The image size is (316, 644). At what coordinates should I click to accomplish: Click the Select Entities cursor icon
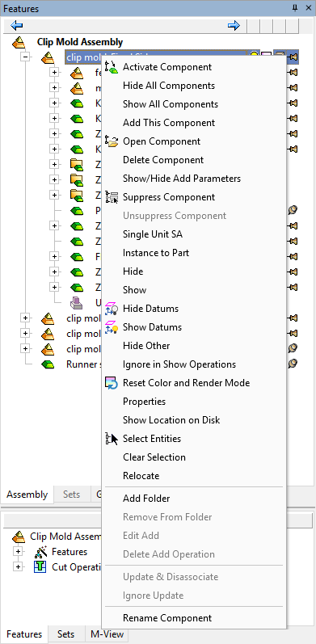[x=112, y=439]
